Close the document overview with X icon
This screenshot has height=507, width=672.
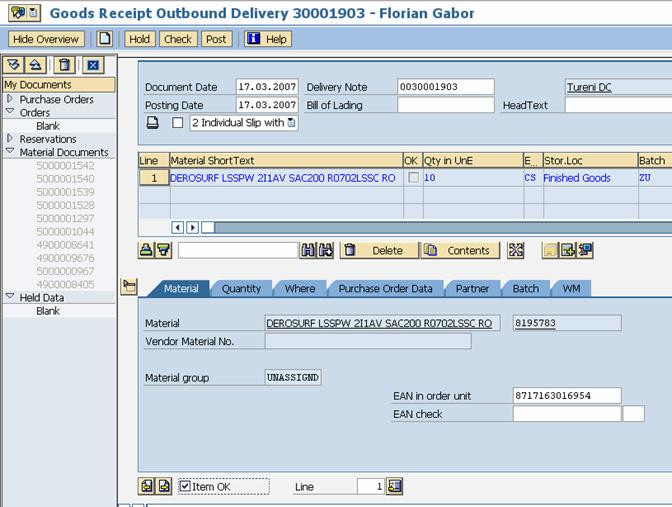pos(92,65)
